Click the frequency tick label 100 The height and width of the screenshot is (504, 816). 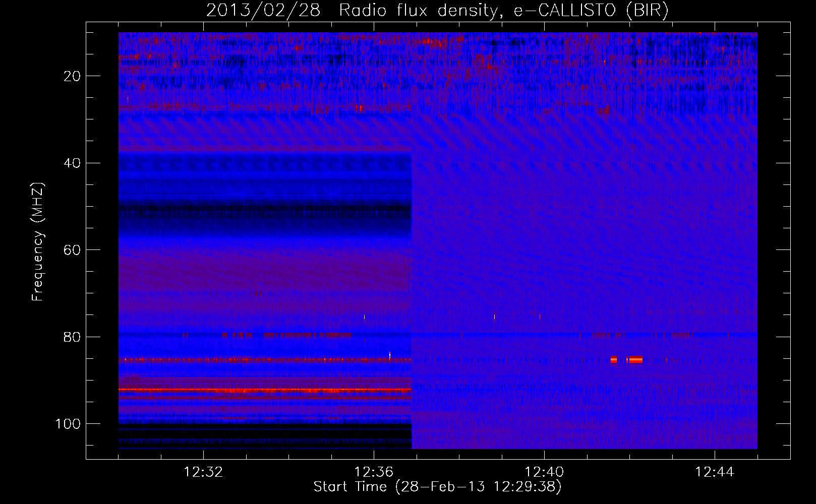point(68,424)
